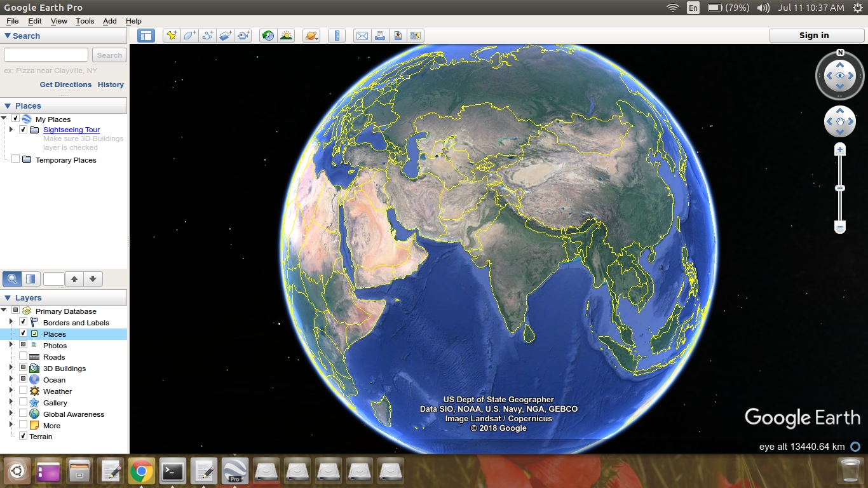
Task: Click the minus zoom-out button
Action: (x=840, y=227)
